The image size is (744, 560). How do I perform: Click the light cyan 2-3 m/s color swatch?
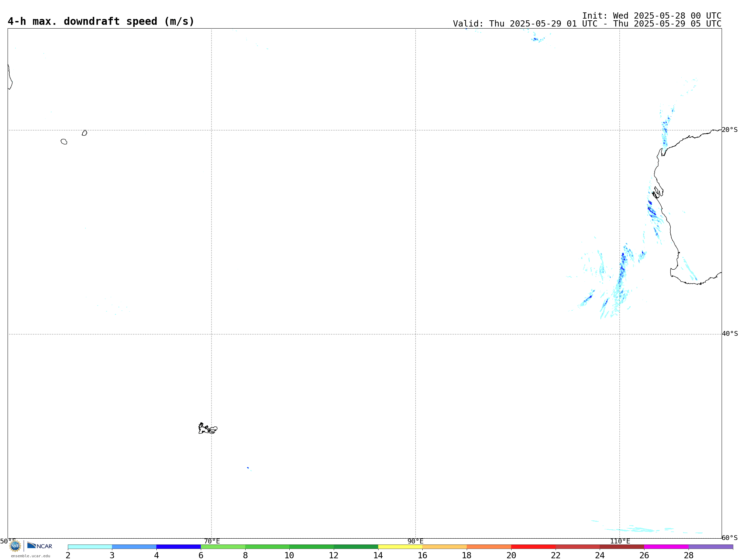pyautogui.click(x=90, y=547)
